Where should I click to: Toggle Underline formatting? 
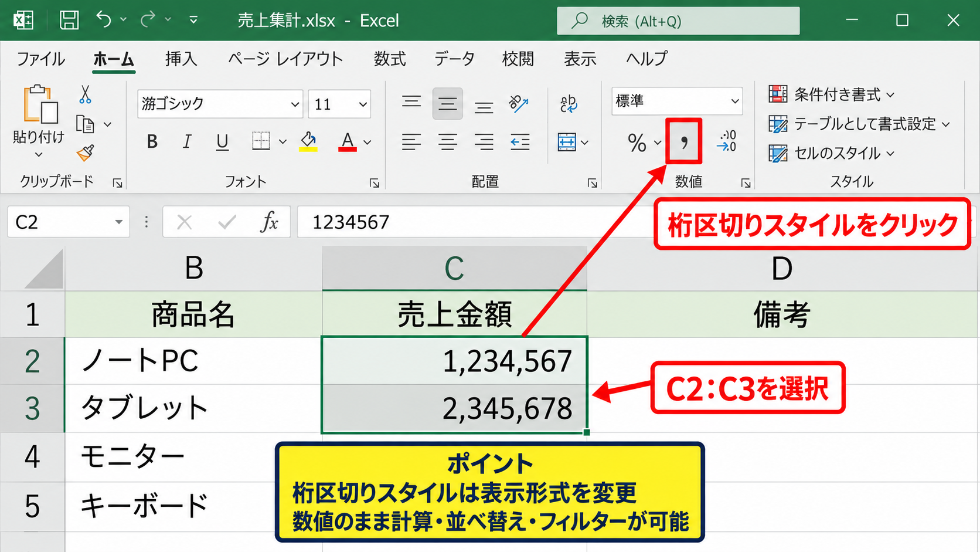(222, 141)
